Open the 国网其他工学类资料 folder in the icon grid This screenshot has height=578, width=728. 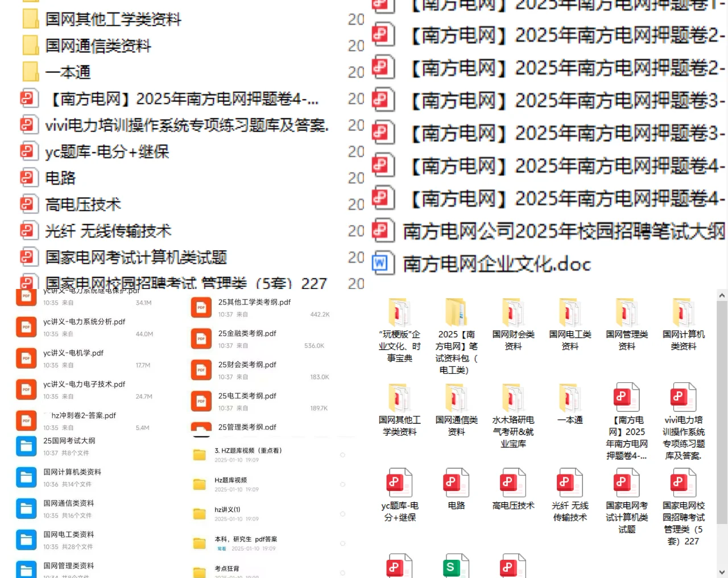coord(400,410)
